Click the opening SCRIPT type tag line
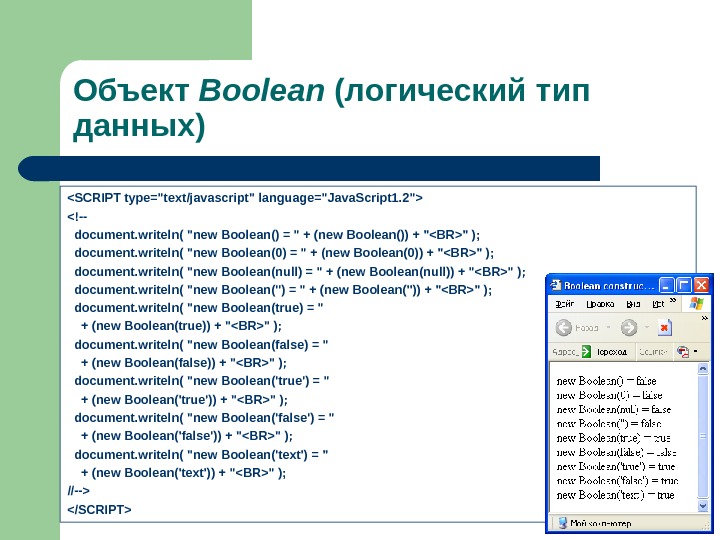 coord(245,198)
